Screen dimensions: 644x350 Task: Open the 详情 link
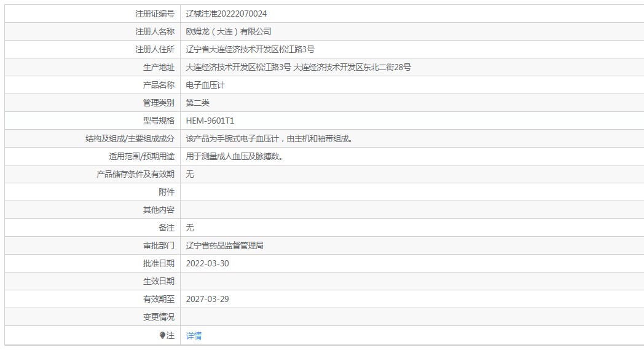(x=194, y=336)
